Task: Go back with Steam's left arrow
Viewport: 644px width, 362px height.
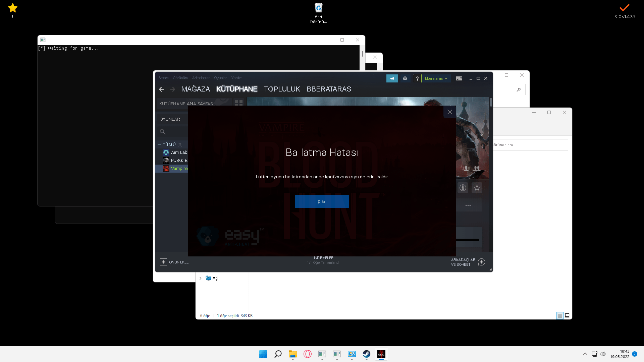Action: pos(161,89)
